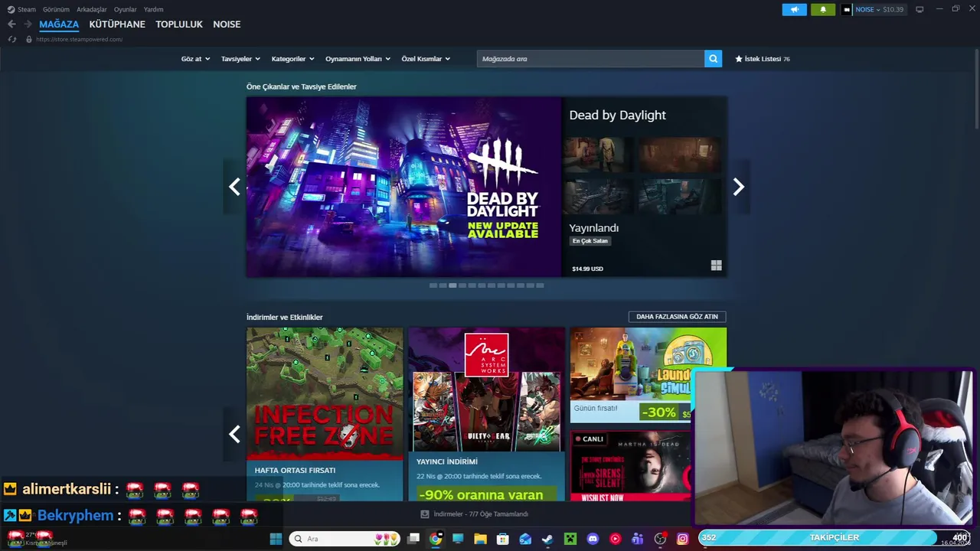Screen dimensions: 980x551
Task: Open YouTube Music from taskbar
Action: coord(615,539)
